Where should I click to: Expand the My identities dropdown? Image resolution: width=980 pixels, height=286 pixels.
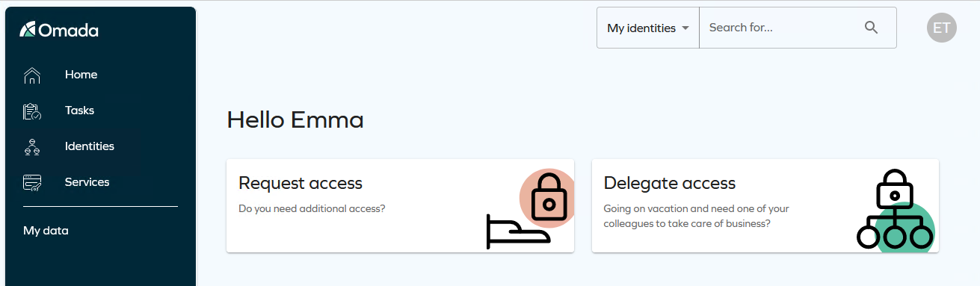tap(648, 28)
